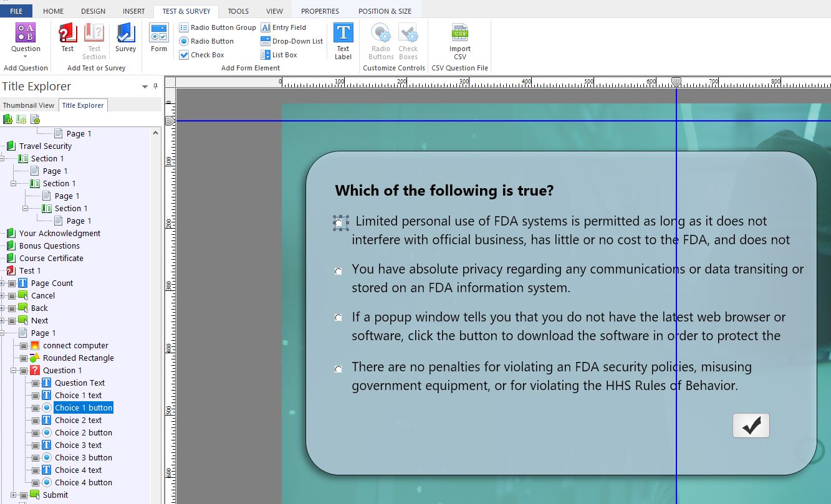Viewport: 831px width, 504px height.
Task: Expand the Submit tree node
Action: 14,495
